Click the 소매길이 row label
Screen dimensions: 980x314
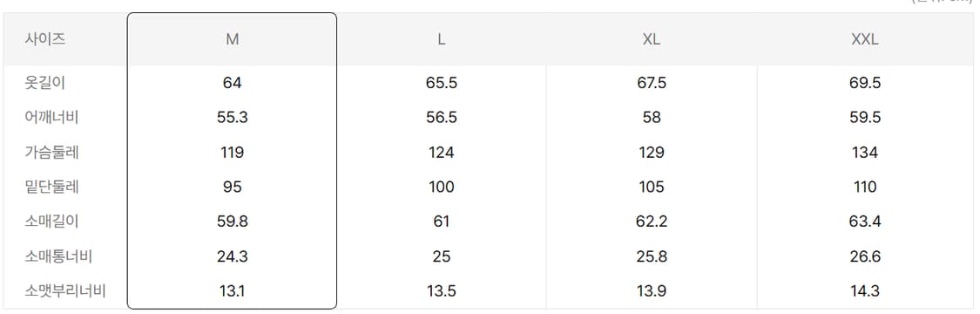[x=52, y=222]
